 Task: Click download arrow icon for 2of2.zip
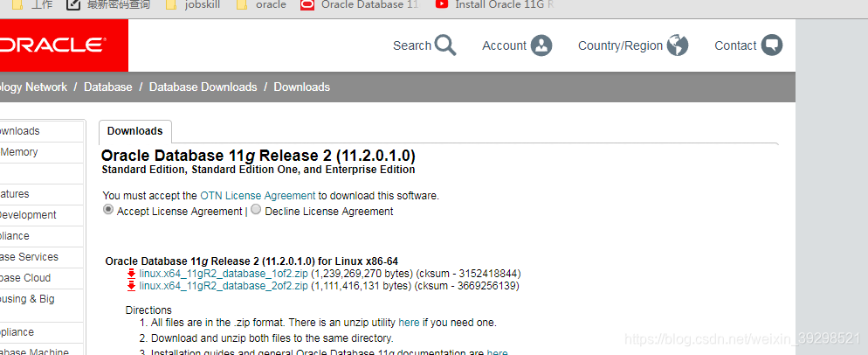(131, 286)
